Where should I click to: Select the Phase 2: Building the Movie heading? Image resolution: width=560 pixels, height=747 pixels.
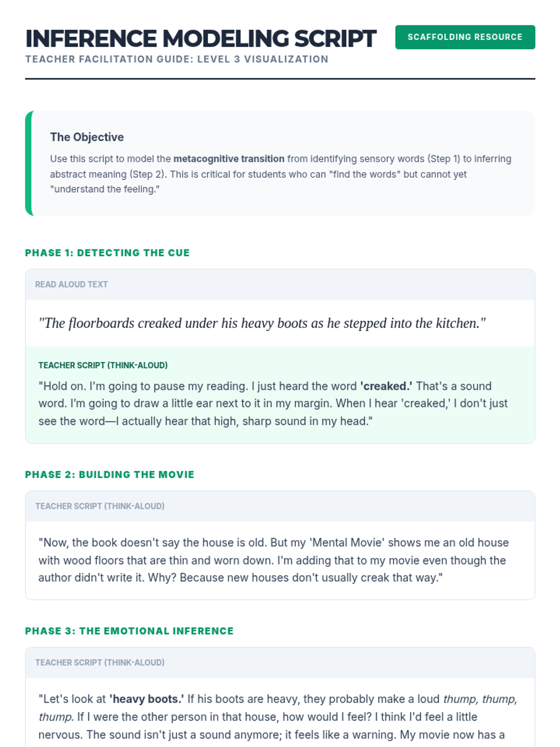coord(110,475)
